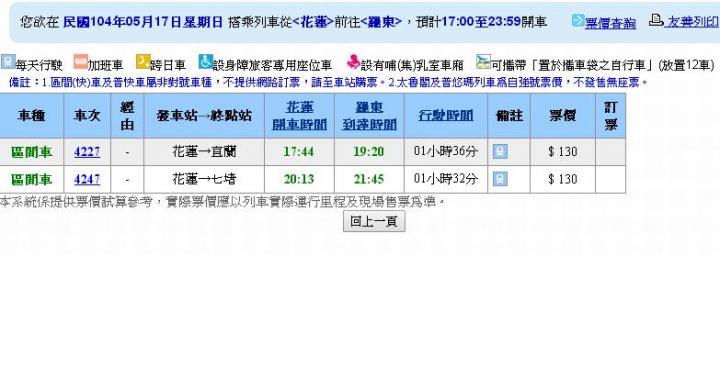Click the pink 哺(集)乳室 icon
The image size is (720, 367).
click(x=353, y=62)
